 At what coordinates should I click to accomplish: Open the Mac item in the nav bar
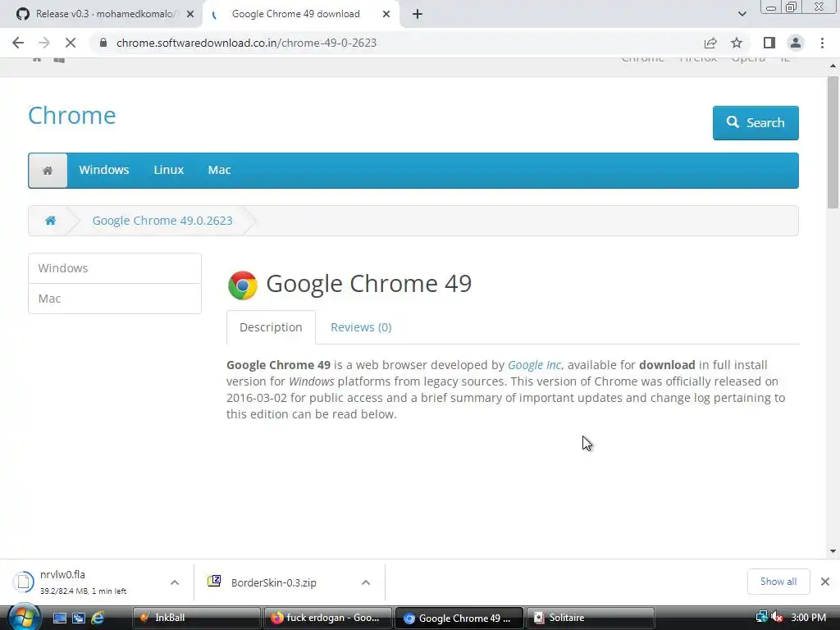tap(219, 170)
